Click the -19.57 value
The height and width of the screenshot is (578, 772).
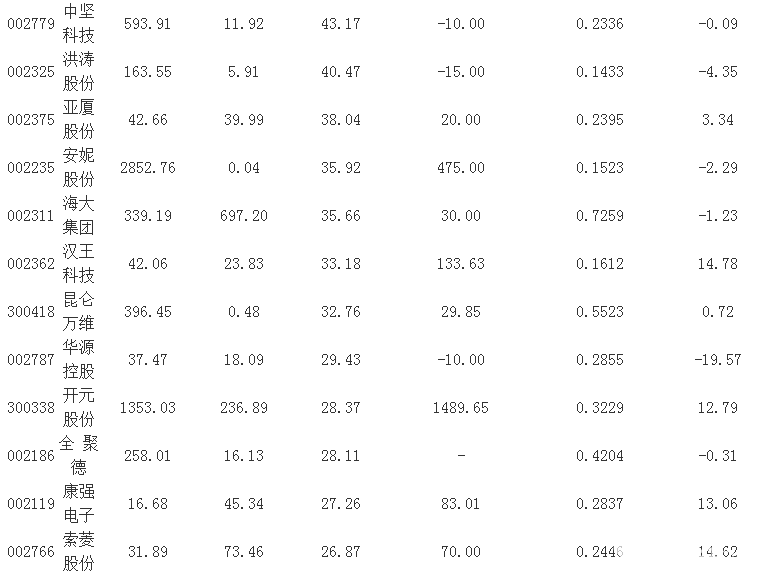tap(719, 360)
